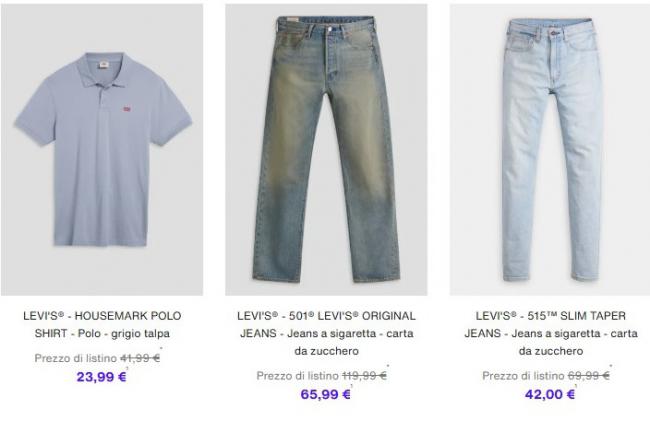Image resolution: width=650 pixels, height=421 pixels.
Task: Click the struck-through 119,99 € list price
Action: coord(364,376)
